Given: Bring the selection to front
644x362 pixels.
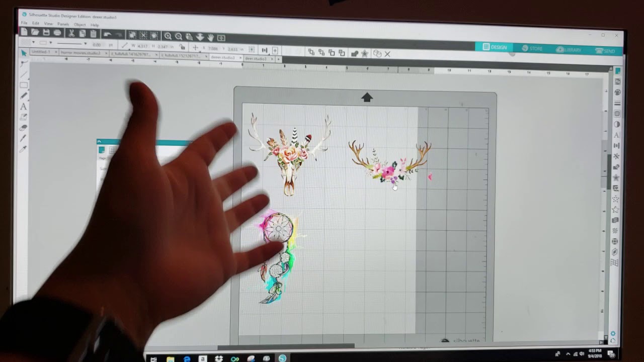Looking at the screenshot, I should 311,52.
